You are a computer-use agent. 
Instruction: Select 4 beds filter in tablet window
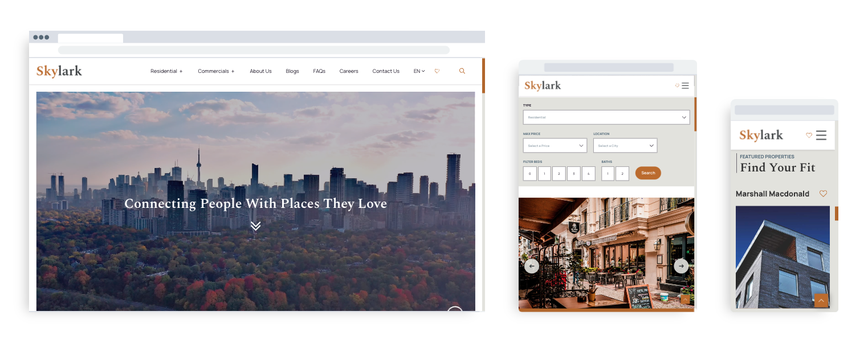click(589, 173)
